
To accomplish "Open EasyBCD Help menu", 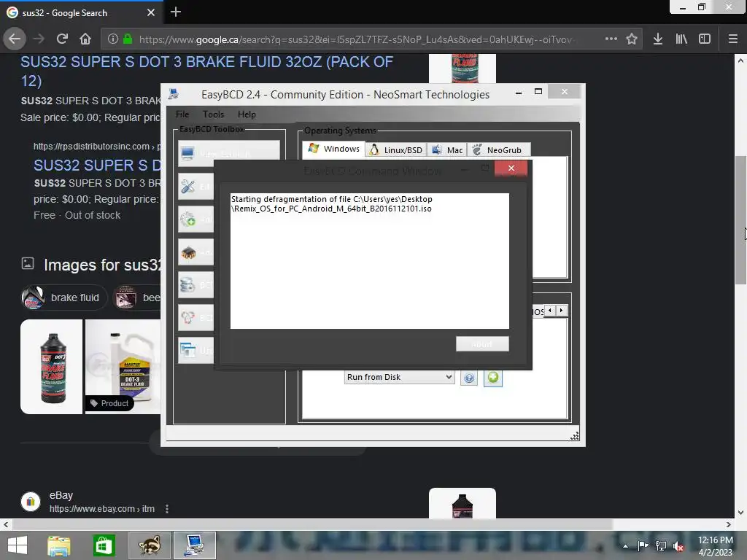I will pos(247,114).
